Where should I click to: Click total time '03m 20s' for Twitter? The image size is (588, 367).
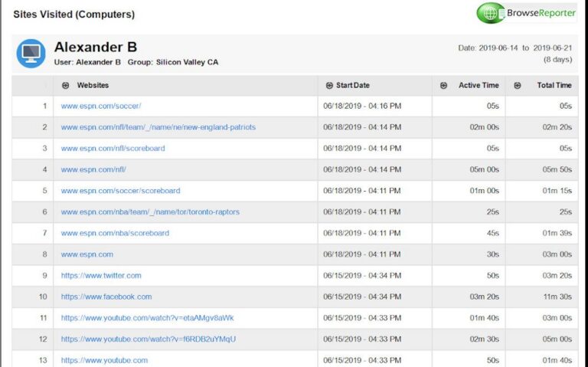[x=557, y=275]
